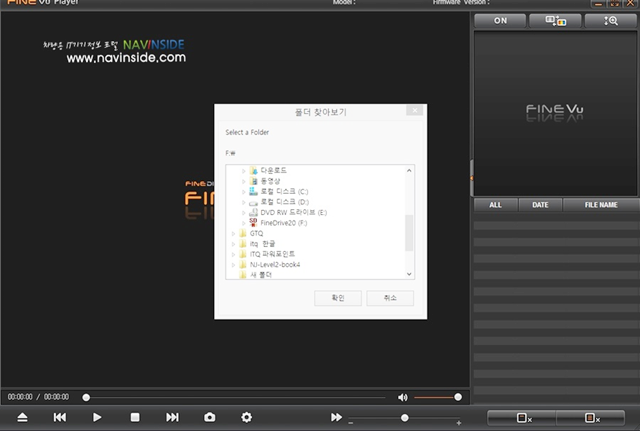The height and width of the screenshot is (431, 640).
Task: Decrease speed with minus mark
Action: pos(351,423)
